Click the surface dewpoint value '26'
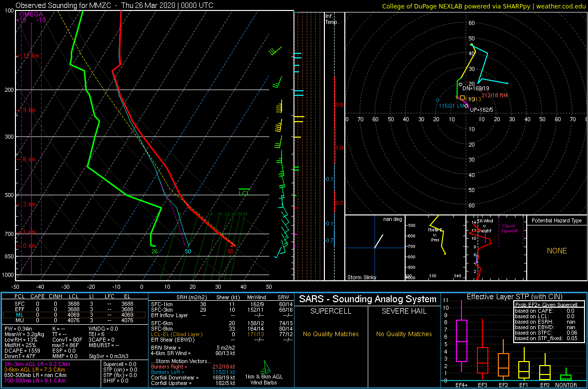The height and width of the screenshot is (389, 588). coord(154,251)
